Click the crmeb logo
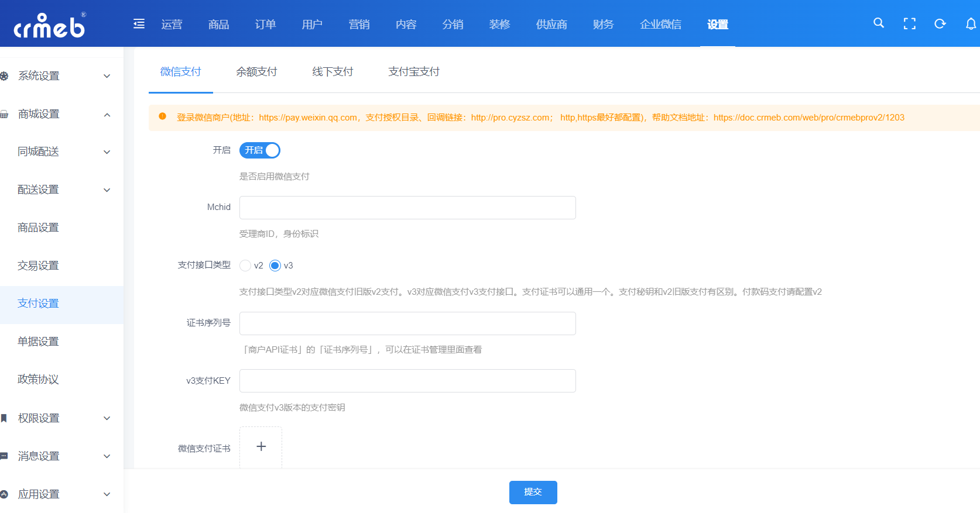The width and height of the screenshot is (980, 513). (x=50, y=25)
